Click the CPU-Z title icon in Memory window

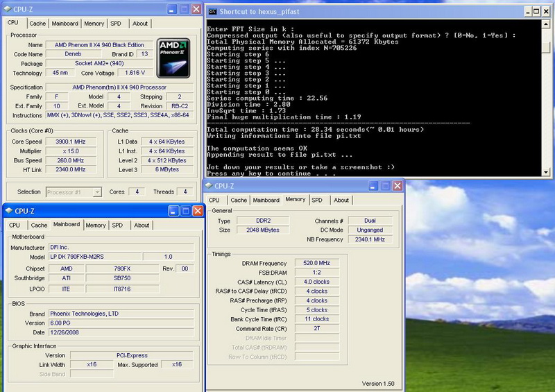pos(209,185)
